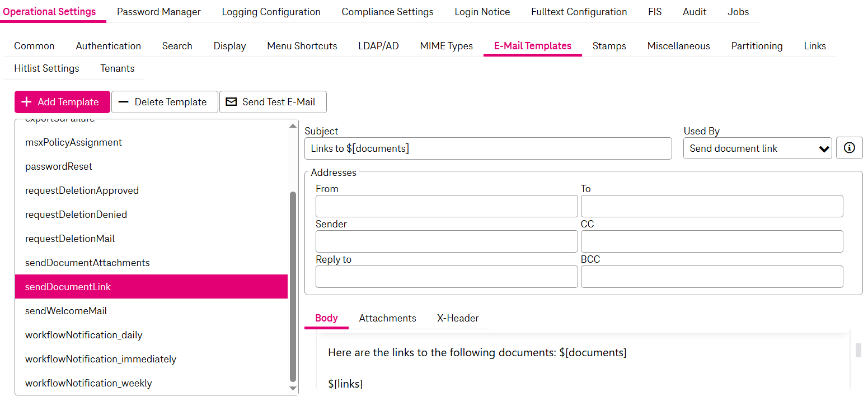This screenshot has width=868, height=396.
Task: Navigate to Compliance Settings
Action: 387,12
